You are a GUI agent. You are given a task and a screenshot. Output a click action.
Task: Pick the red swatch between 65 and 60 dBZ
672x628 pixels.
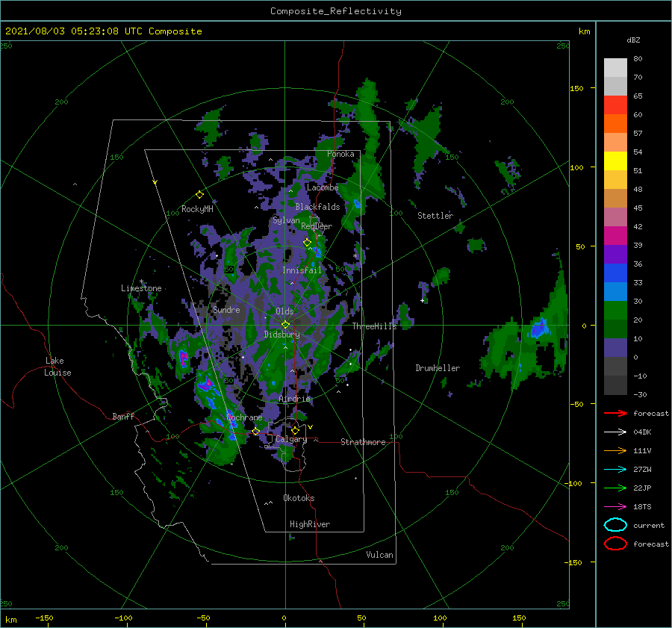click(x=615, y=105)
